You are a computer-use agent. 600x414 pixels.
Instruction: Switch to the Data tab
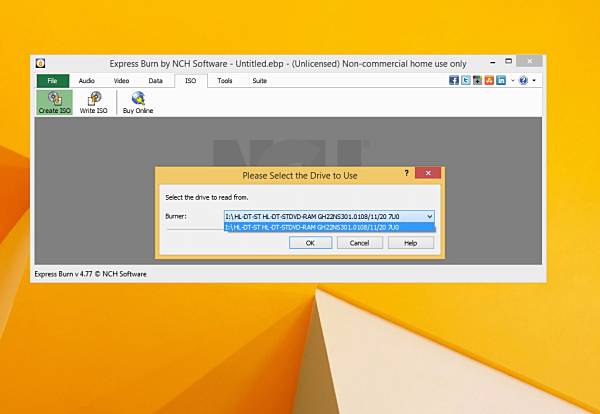[x=155, y=81]
